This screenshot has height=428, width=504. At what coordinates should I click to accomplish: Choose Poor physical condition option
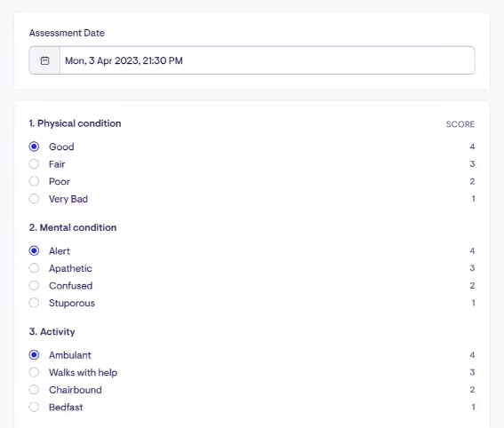pyautogui.click(x=34, y=181)
